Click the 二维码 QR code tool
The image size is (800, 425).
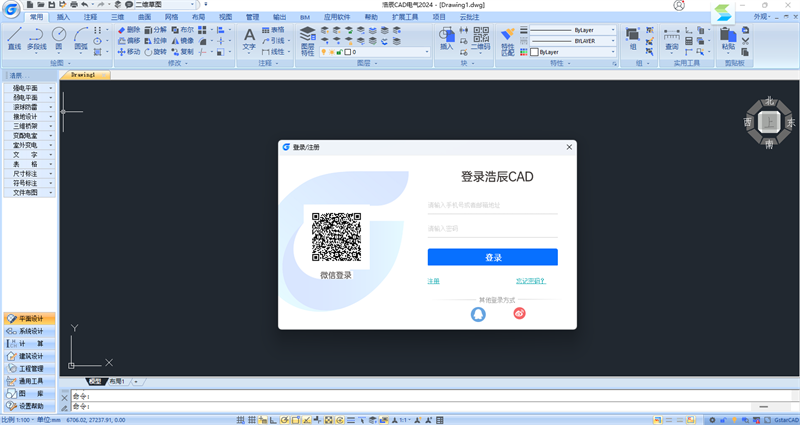tap(481, 39)
